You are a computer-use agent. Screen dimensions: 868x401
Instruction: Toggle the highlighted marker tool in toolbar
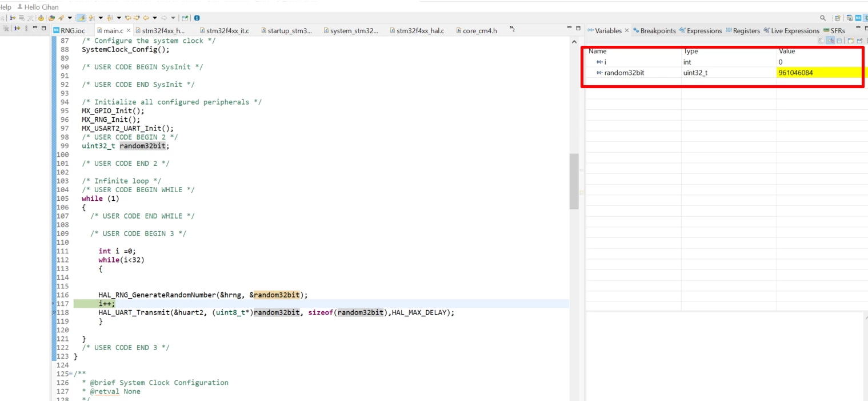point(81,18)
